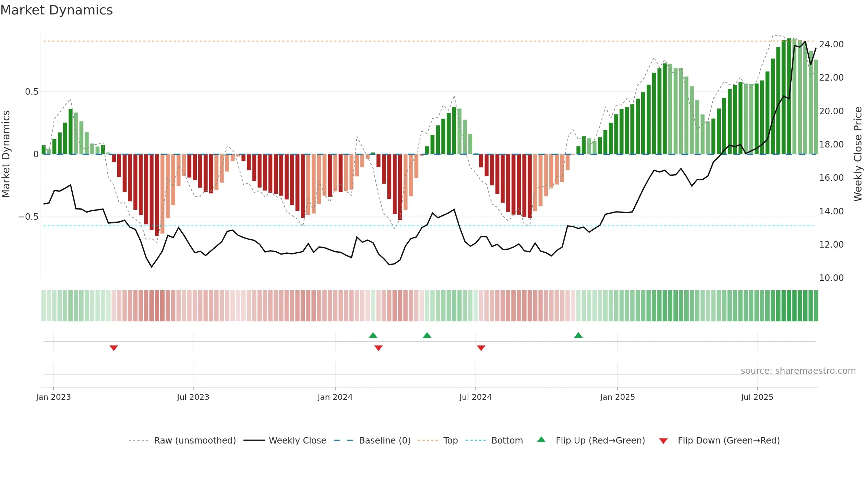
Task: Click the 0.5 left axis value
Action: [32, 92]
